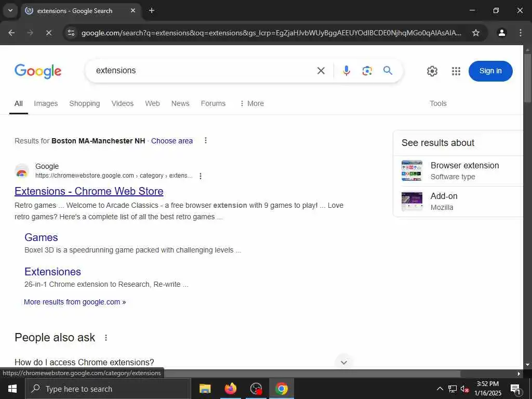Click the horizontal scrollbar right arrow

[x=519, y=374]
